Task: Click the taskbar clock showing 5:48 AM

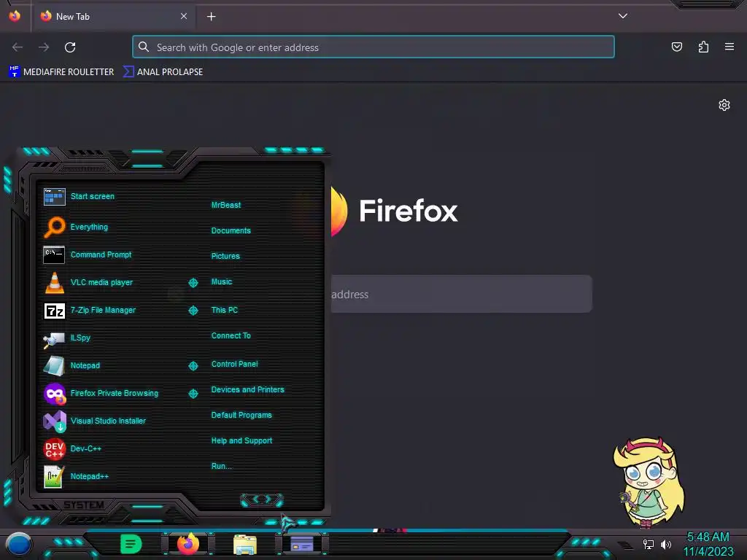Action: pyautogui.click(x=708, y=544)
